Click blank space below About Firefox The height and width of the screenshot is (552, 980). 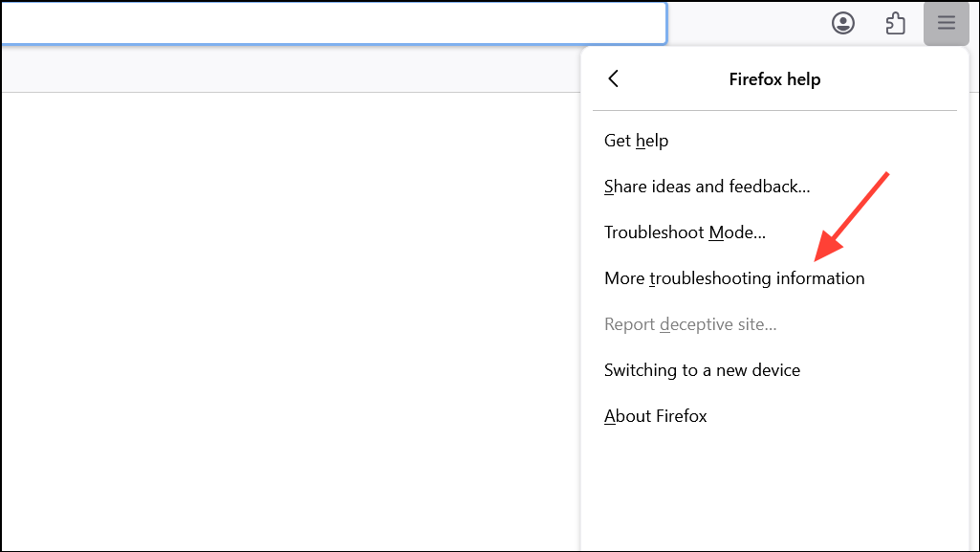pyautogui.click(x=774, y=488)
